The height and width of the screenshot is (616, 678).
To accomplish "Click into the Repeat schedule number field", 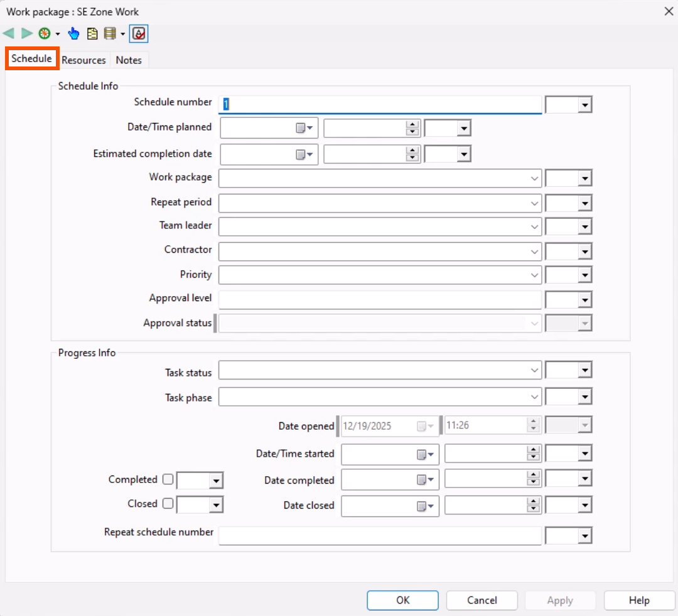I will [x=380, y=536].
